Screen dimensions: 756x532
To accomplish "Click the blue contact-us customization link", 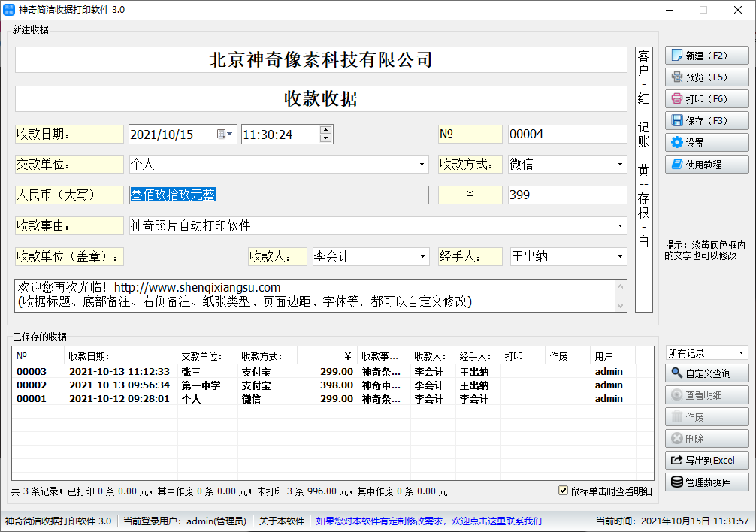I will coord(428,521).
